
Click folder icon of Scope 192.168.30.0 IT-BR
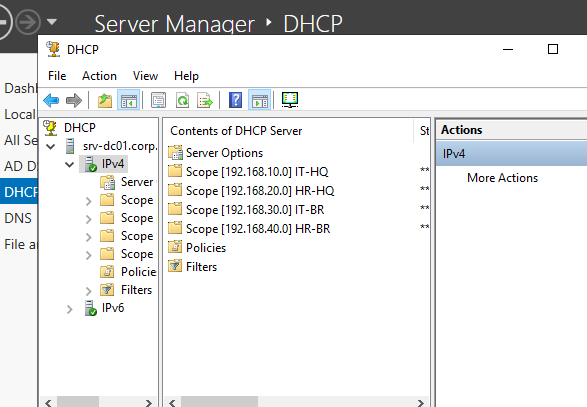point(175,209)
